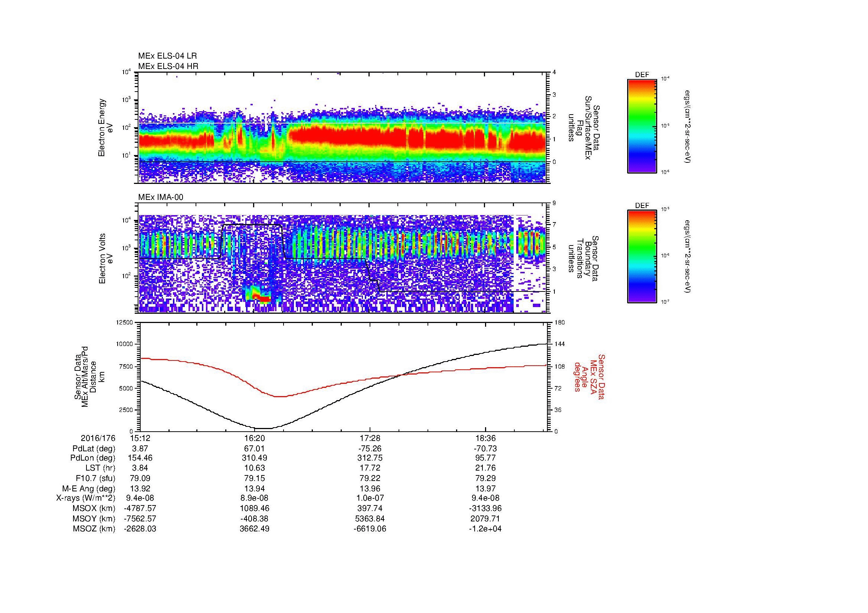This screenshot has width=868, height=613.
Task: Select the 'PdLat (deg)' row label
Action: pyautogui.click(x=94, y=449)
